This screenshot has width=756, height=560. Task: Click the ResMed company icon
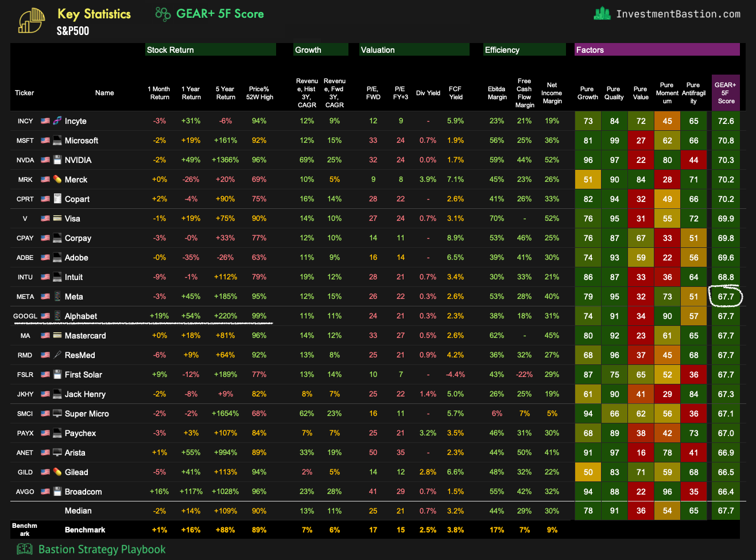click(57, 355)
